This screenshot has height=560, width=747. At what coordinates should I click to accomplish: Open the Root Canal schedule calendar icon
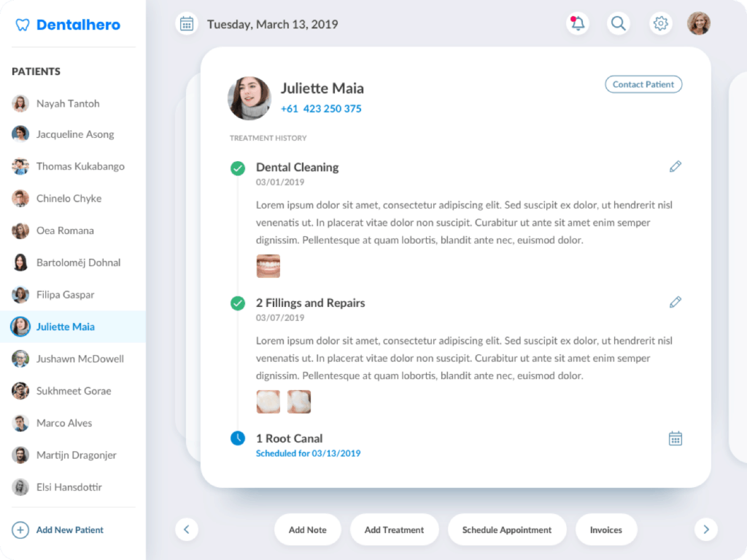[x=676, y=438]
